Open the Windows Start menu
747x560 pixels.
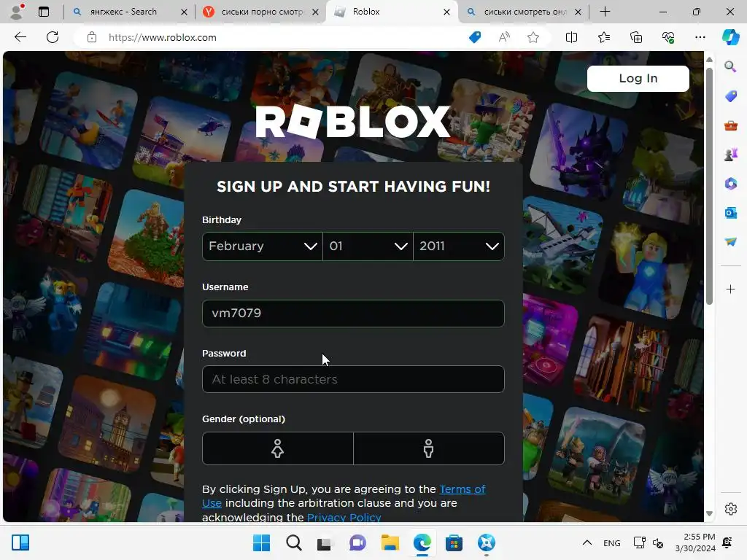tap(261, 542)
